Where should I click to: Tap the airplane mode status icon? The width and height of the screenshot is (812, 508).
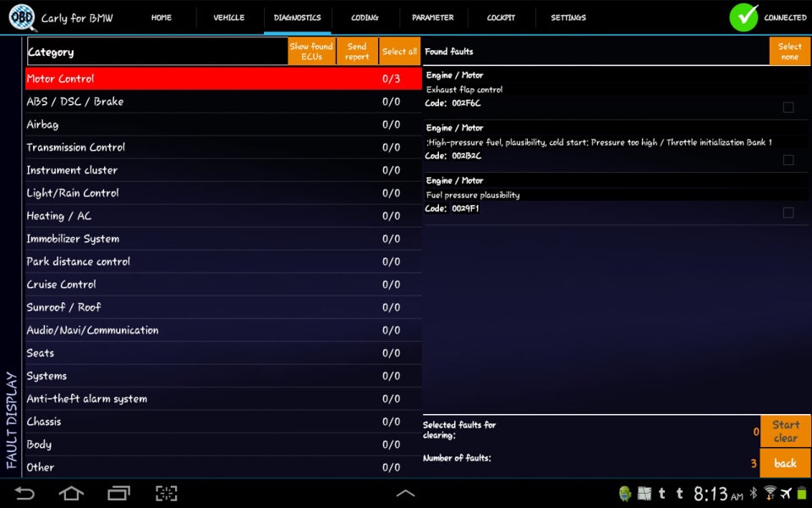tap(786, 493)
